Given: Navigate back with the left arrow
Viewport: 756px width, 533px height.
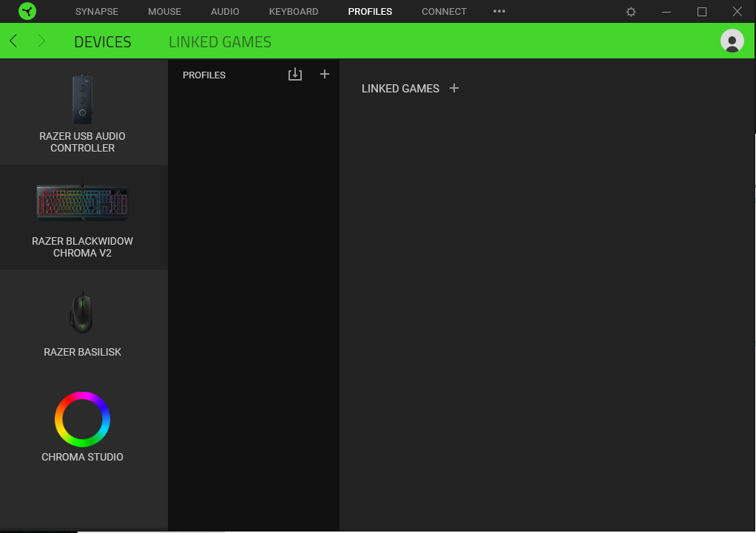Looking at the screenshot, I should (x=13, y=41).
